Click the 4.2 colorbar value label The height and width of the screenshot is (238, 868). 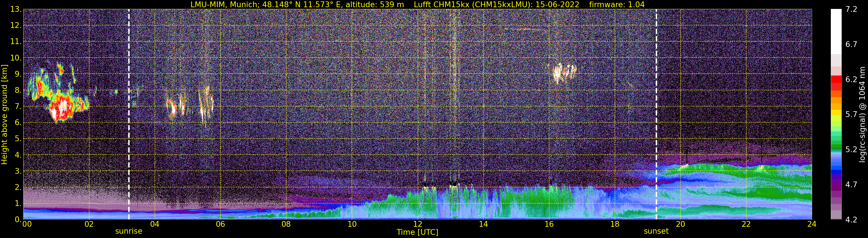851,220
